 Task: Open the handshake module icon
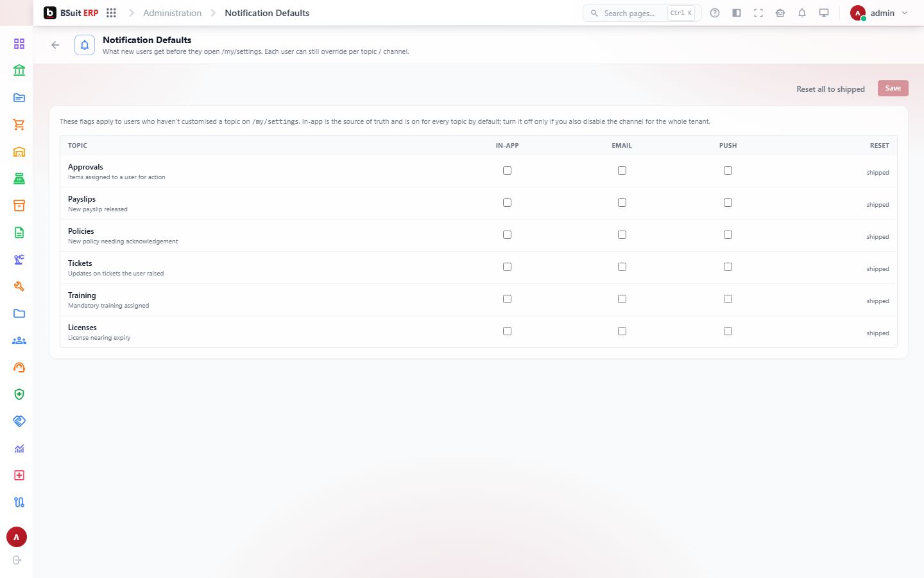point(19,421)
